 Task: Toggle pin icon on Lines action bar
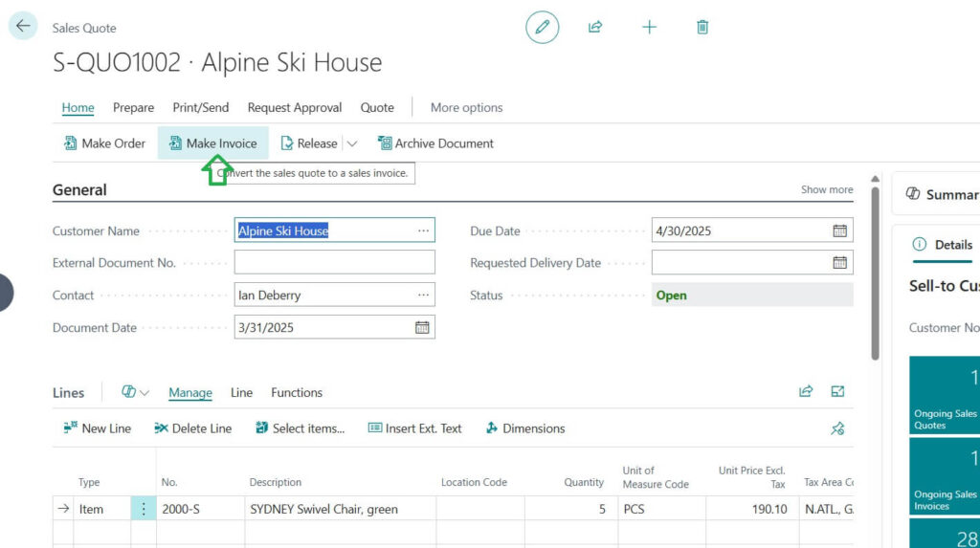(837, 428)
